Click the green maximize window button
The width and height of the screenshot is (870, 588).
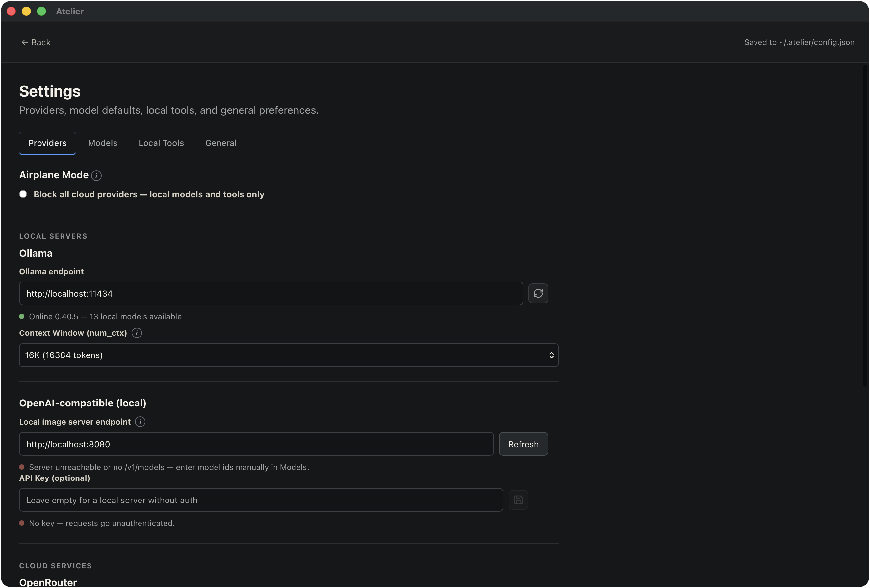coord(41,11)
